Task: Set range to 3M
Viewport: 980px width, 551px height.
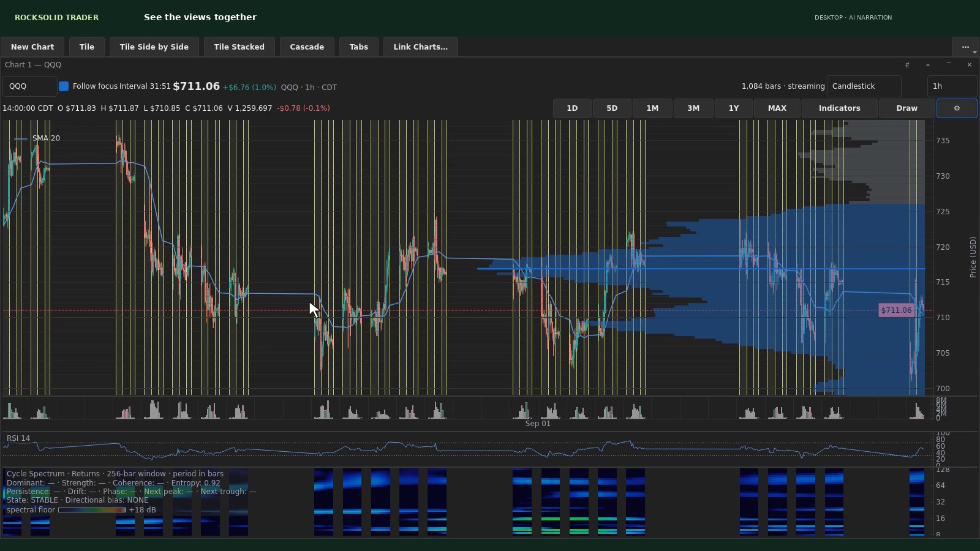Action: click(x=693, y=108)
